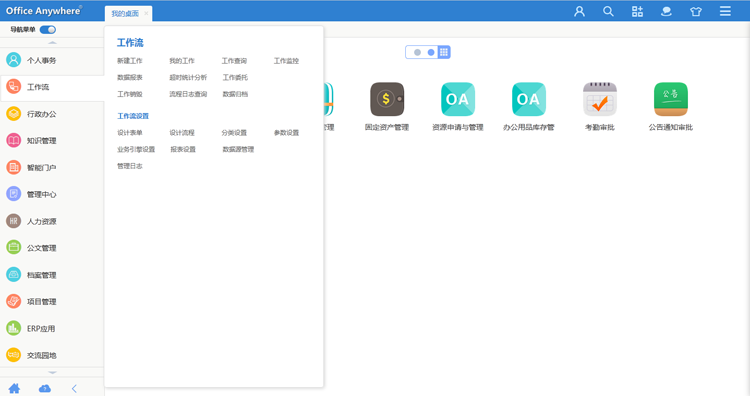The width and height of the screenshot is (750, 396).
Task: Open 数据归档 in workflow menu
Action: click(x=235, y=94)
